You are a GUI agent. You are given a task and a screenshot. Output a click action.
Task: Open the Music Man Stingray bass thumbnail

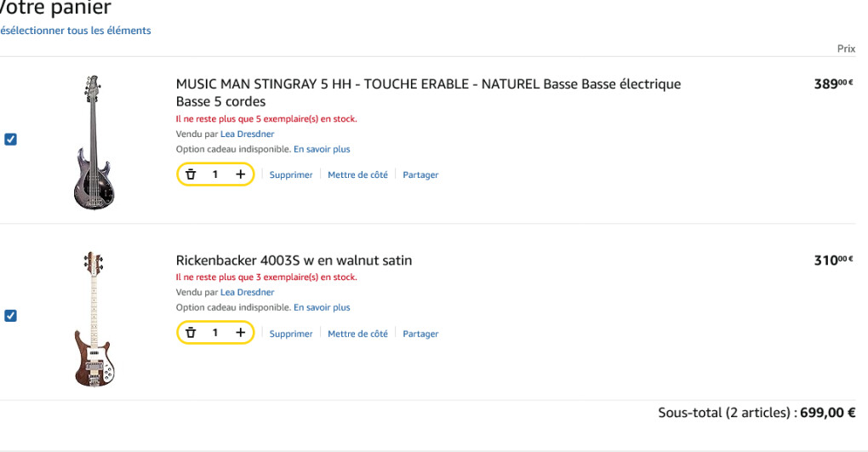tap(94, 142)
